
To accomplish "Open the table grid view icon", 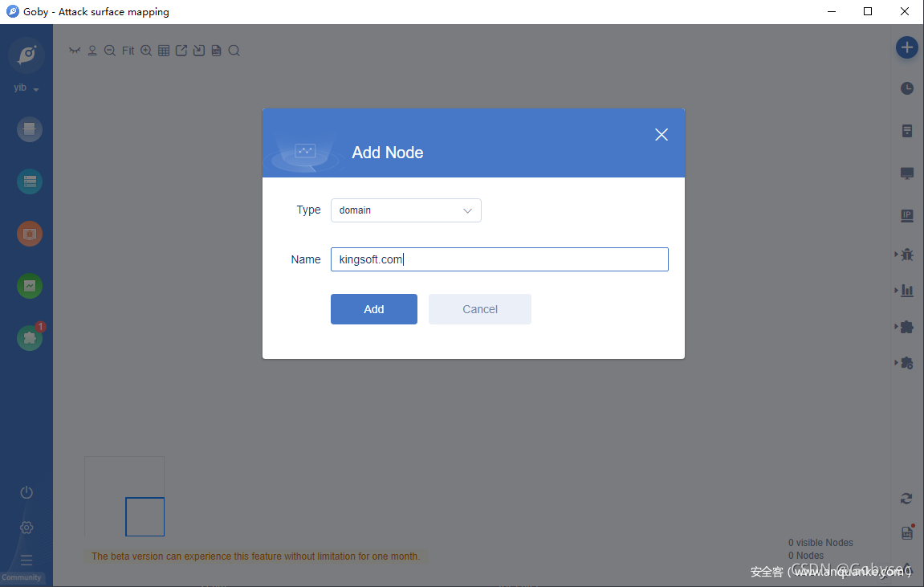I will click(164, 51).
